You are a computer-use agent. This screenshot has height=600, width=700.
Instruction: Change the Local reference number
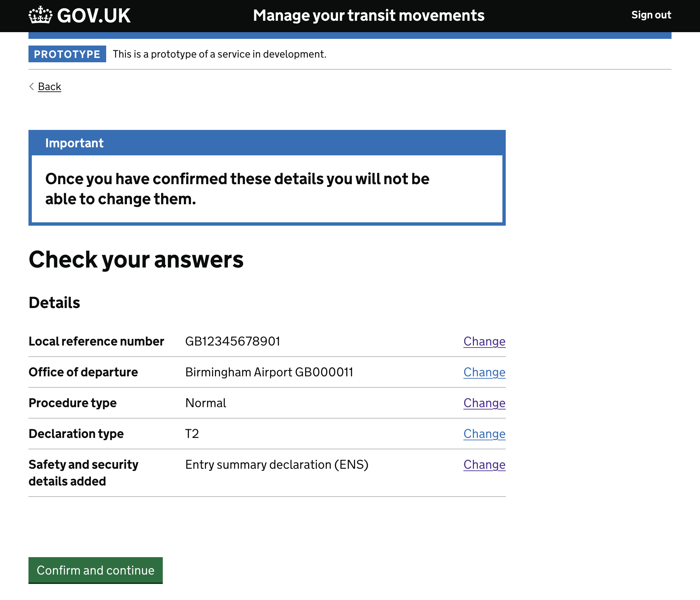tap(484, 342)
